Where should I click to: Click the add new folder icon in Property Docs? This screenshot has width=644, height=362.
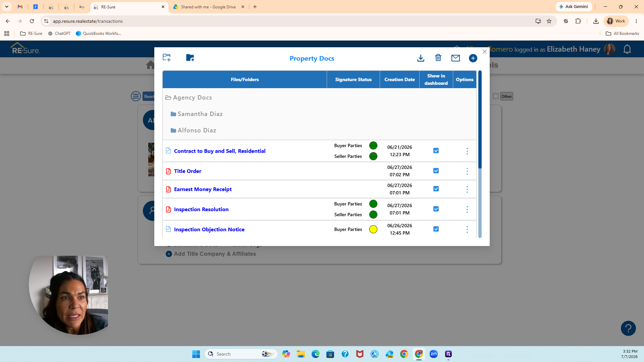point(167,58)
